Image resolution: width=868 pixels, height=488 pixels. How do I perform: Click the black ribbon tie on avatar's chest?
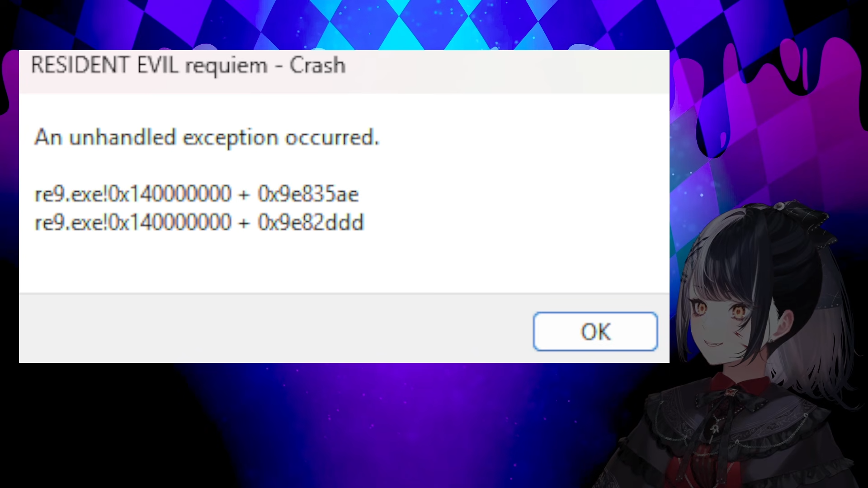pos(719,420)
